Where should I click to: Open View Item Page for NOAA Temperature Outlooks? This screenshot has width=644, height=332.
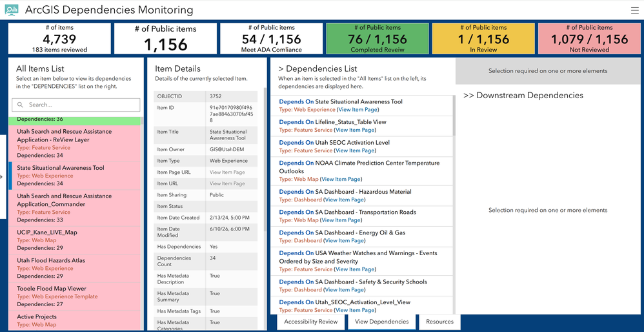click(x=341, y=179)
